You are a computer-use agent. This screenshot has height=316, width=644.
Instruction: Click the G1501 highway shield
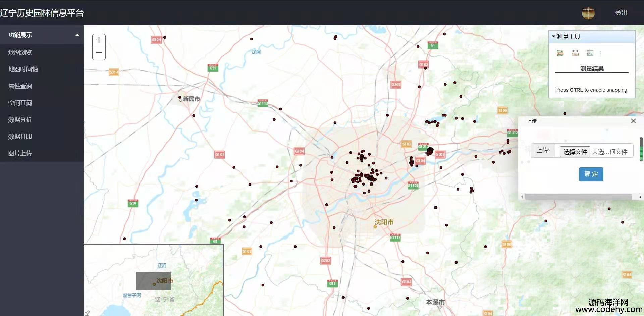tap(413, 185)
